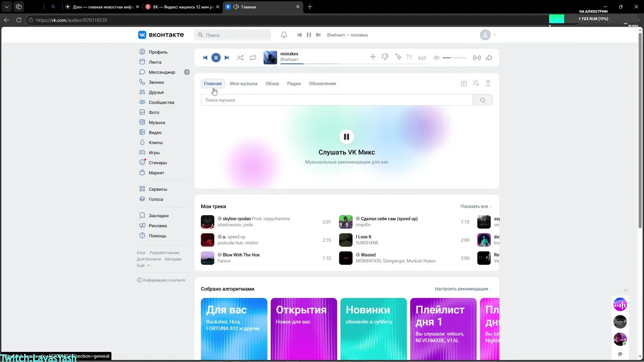Add mistakes track with plus icon
This screenshot has height=362, width=644.
coord(373,57)
